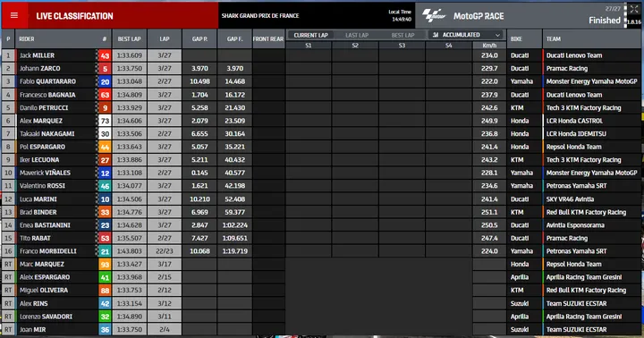Select rider Pol ESPARGARO
The height and width of the screenshot is (338, 644).
[x=42, y=147]
